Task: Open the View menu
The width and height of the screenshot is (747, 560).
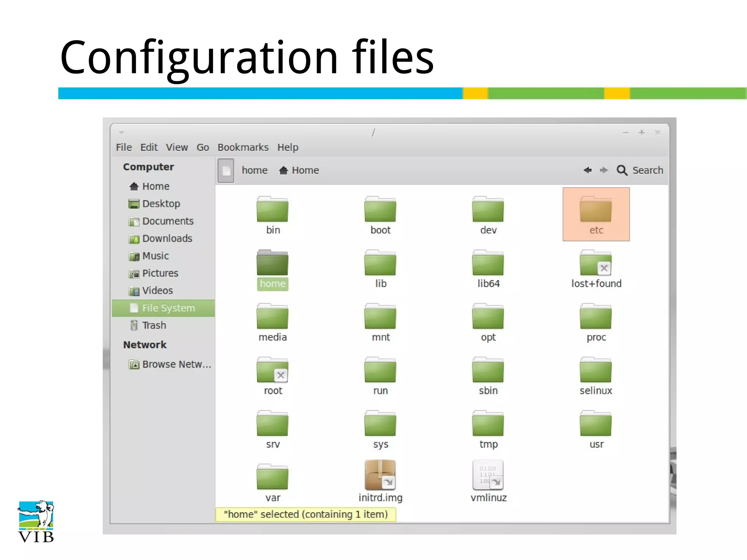Action: [177, 147]
